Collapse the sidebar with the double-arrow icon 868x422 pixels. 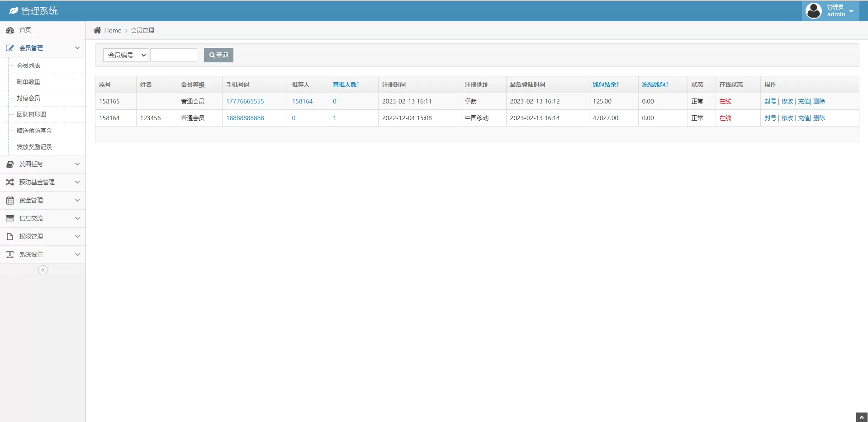pos(43,270)
